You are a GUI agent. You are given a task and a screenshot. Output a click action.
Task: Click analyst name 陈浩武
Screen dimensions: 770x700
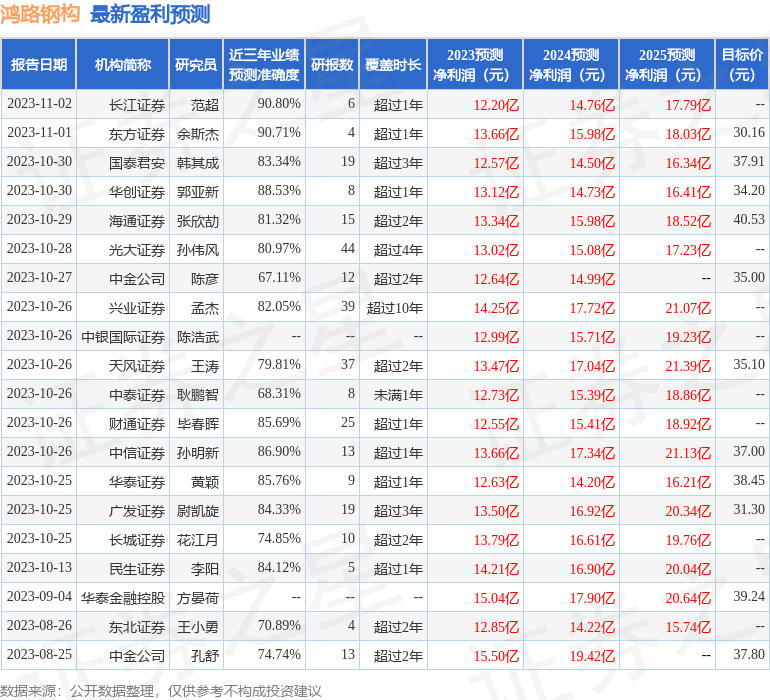coord(198,337)
